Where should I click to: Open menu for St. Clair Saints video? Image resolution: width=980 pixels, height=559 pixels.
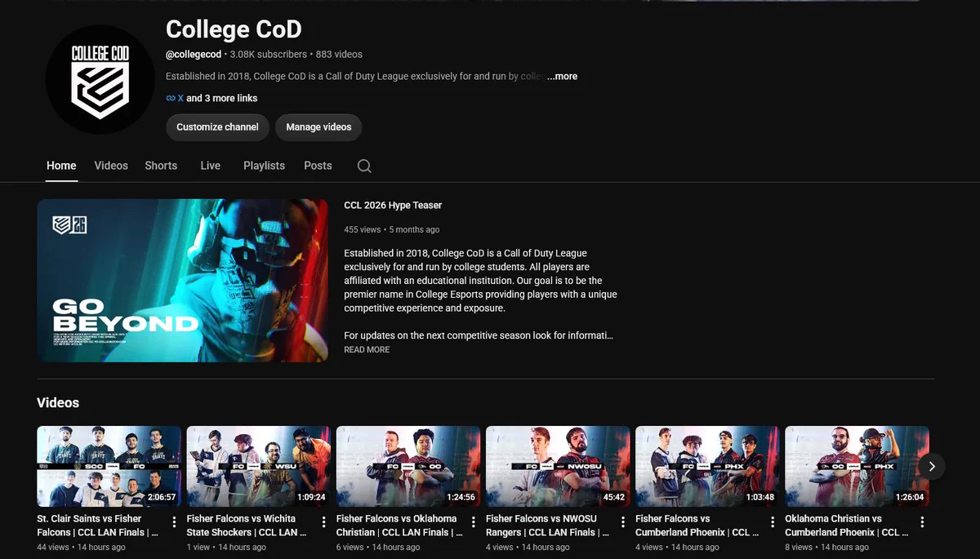coord(174,522)
